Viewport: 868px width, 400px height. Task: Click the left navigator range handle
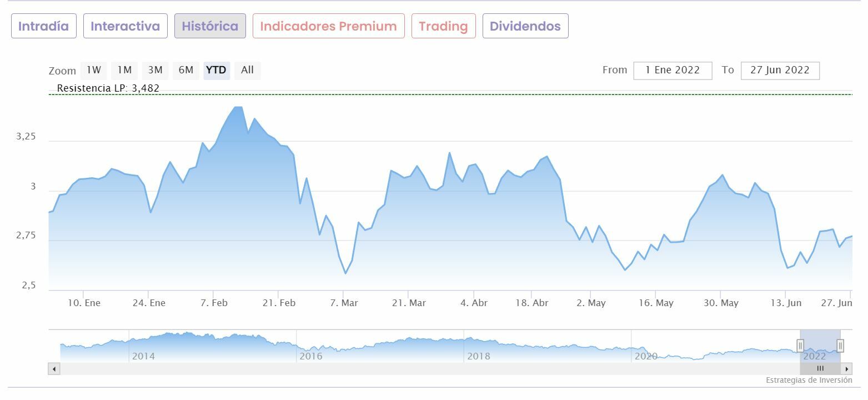(x=800, y=346)
